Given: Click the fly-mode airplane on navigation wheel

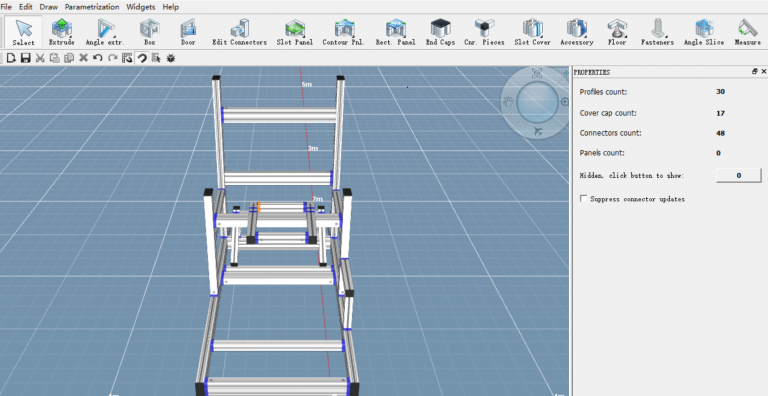Looking at the screenshot, I should pyautogui.click(x=538, y=131).
